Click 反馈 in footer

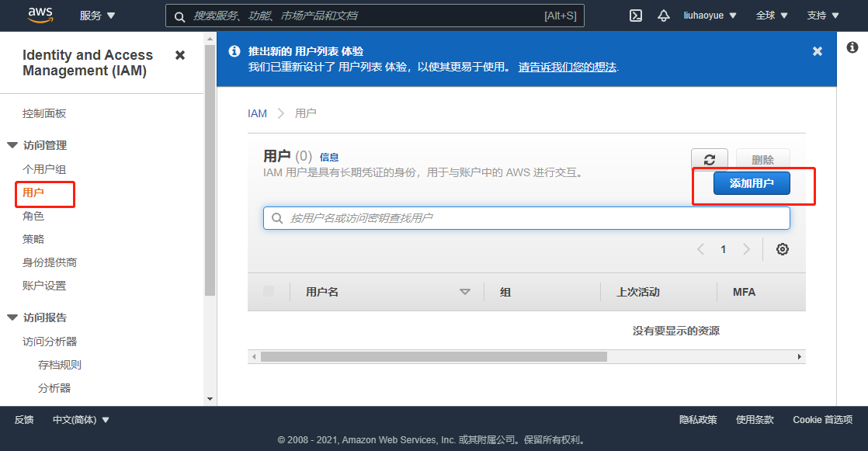click(24, 420)
